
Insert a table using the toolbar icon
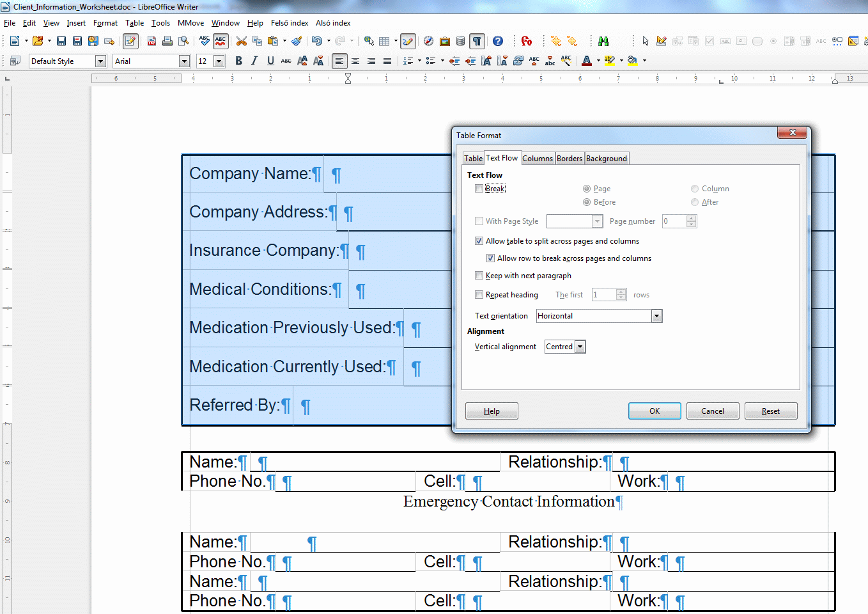[x=384, y=41]
